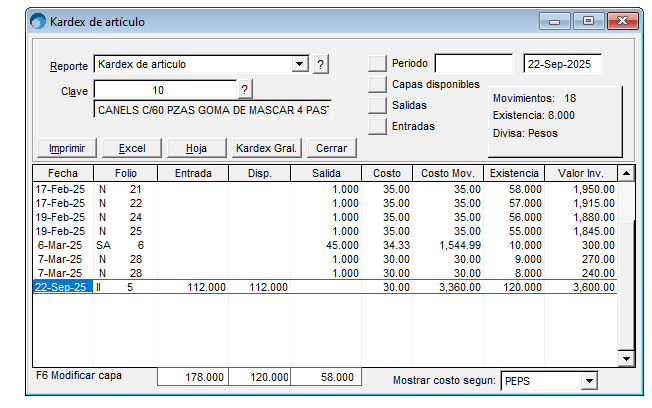Export the report using Excel button
This screenshot has height=408, width=652.
pyautogui.click(x=132, y=148)
